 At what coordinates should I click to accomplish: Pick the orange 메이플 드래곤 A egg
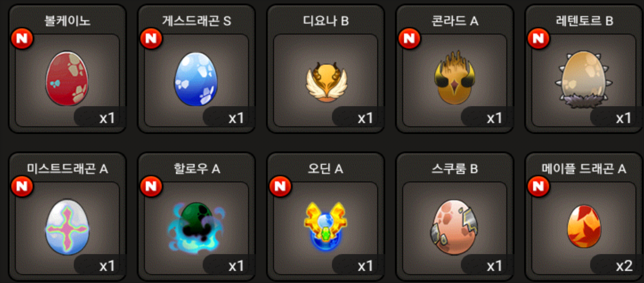(x=584, y=226)
